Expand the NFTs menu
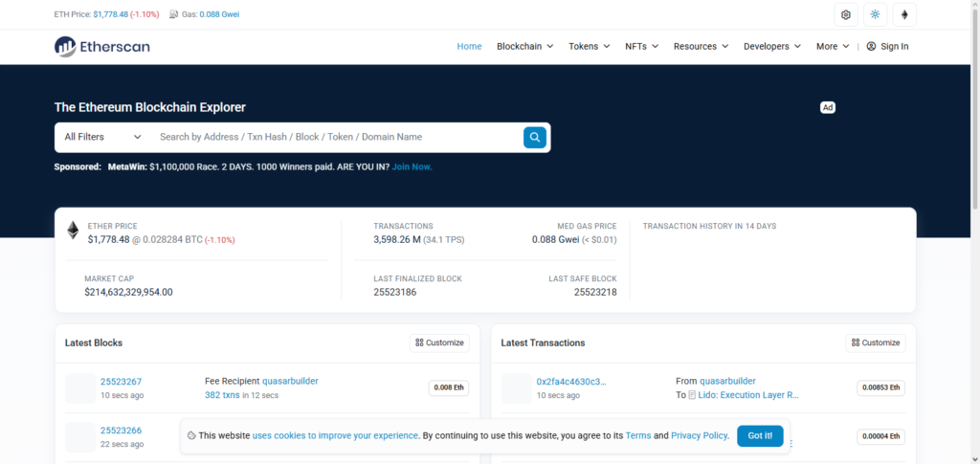The width and height of the screenshot is (980, 464). [642, 46]
